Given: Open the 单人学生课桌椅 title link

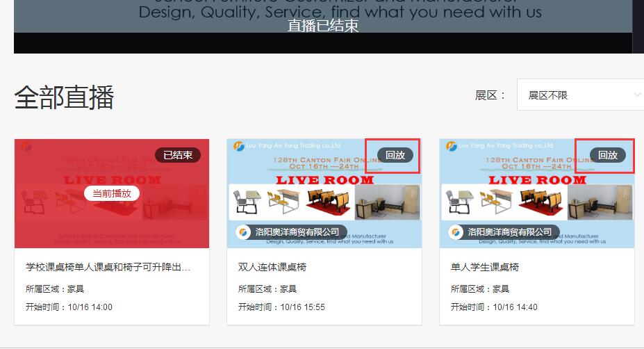Looking at the screenshot, I should (485, 267).
